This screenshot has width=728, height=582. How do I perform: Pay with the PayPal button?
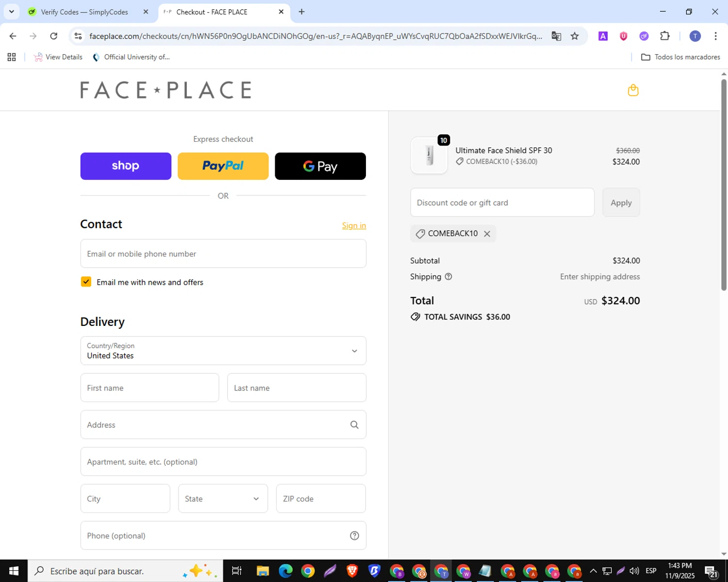pos(223,166)
